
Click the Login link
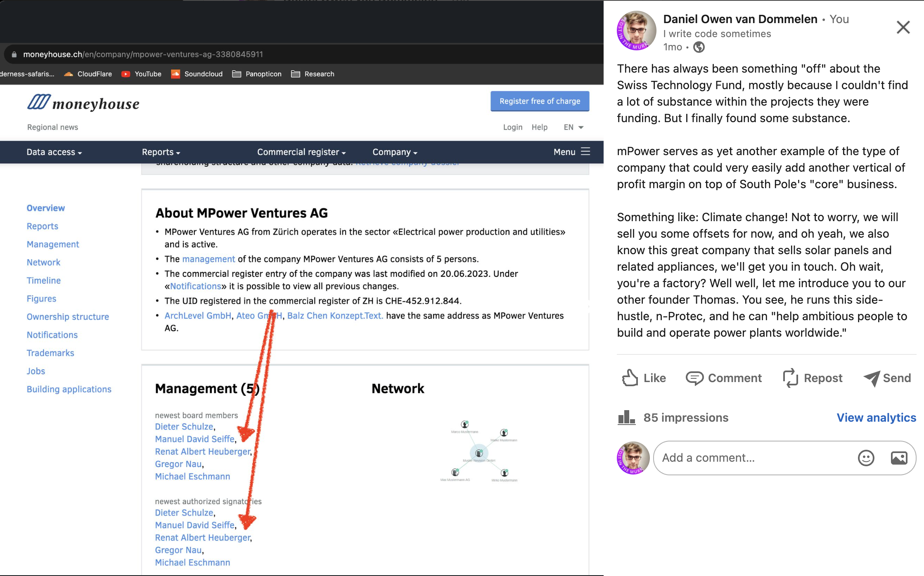point(513,127)
